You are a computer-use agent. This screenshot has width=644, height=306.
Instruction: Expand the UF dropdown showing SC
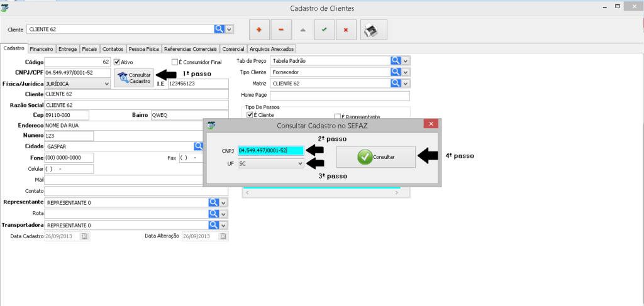[300, 163]
